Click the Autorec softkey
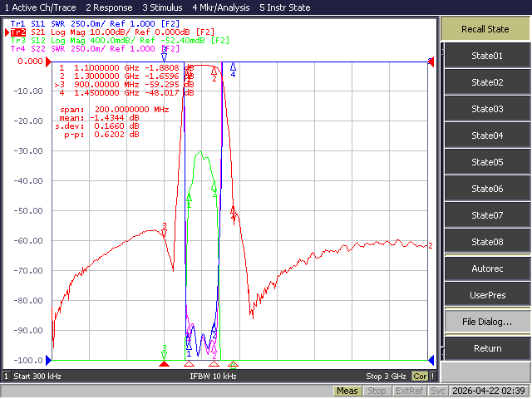The width and height of the screenshot is (532, 399). [x=487, y=268]
